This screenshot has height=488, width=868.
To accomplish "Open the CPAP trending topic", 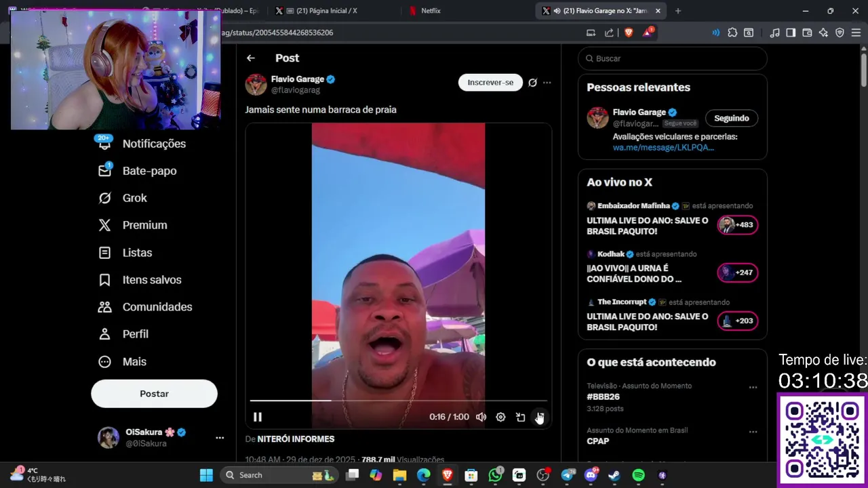I will [x=598, y=441].
